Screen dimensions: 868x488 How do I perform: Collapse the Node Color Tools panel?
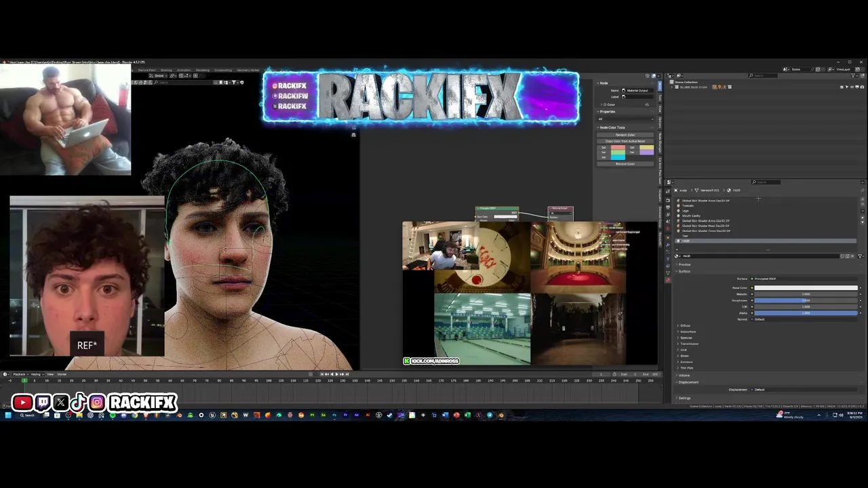pos(612,127)
